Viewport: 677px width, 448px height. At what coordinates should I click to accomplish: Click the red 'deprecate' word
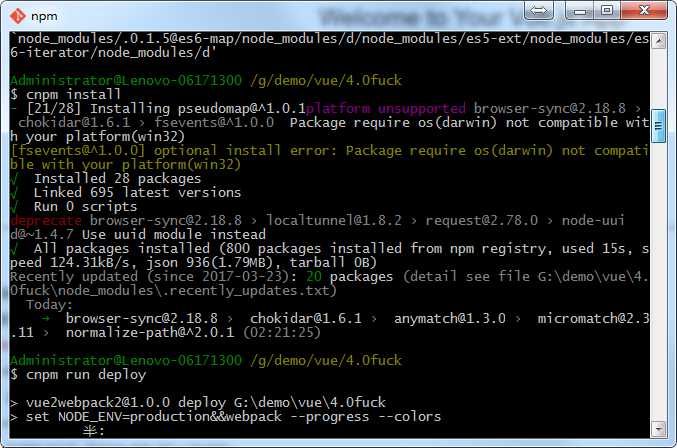point(46,220)
